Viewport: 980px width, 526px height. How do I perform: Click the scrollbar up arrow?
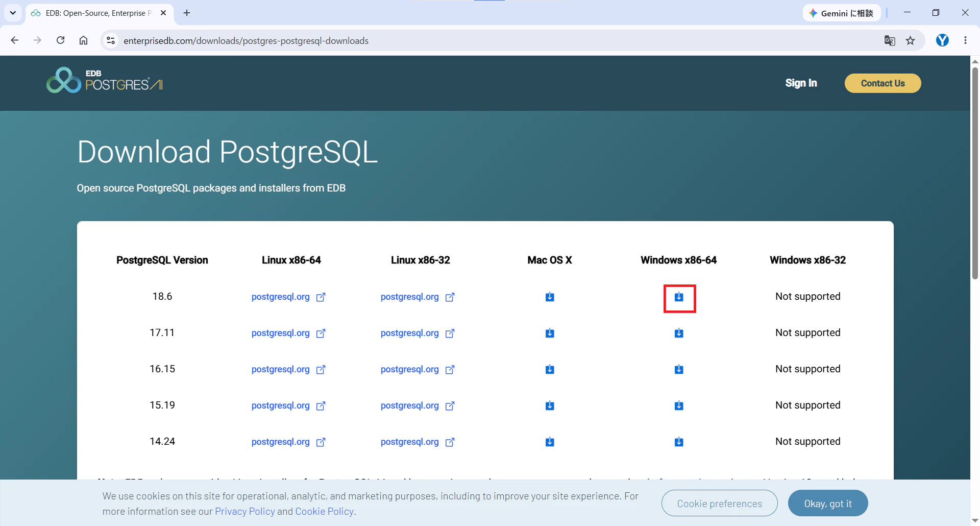click(975, 61)
